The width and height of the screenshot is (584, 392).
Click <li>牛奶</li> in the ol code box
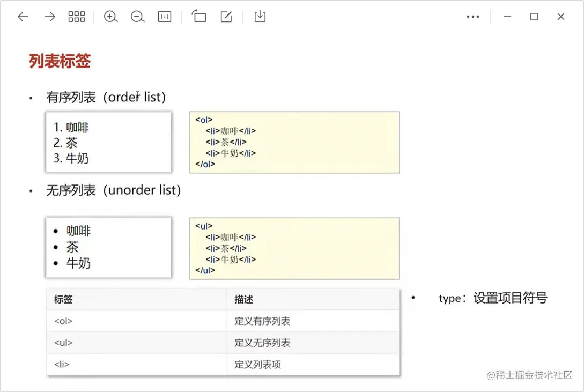point(231,153)
